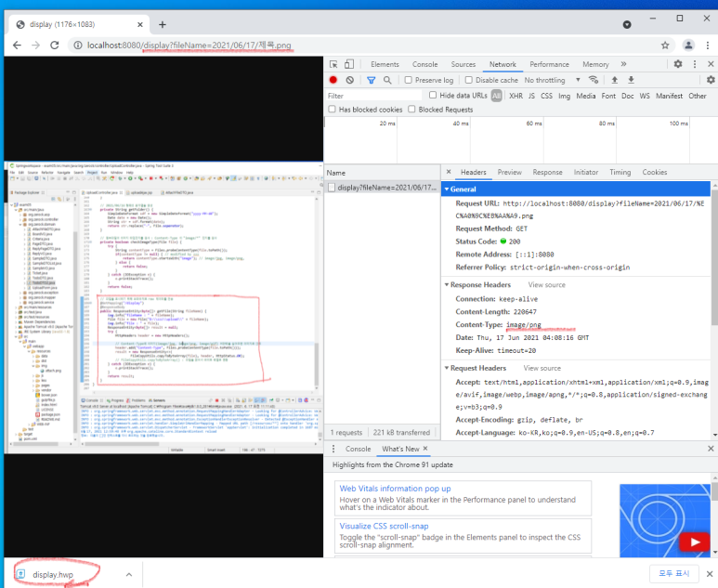Close the display (1176×1083) tab
Image resolution: width=718 pixels, height=588 pixels.
click(x=140, y=25)
